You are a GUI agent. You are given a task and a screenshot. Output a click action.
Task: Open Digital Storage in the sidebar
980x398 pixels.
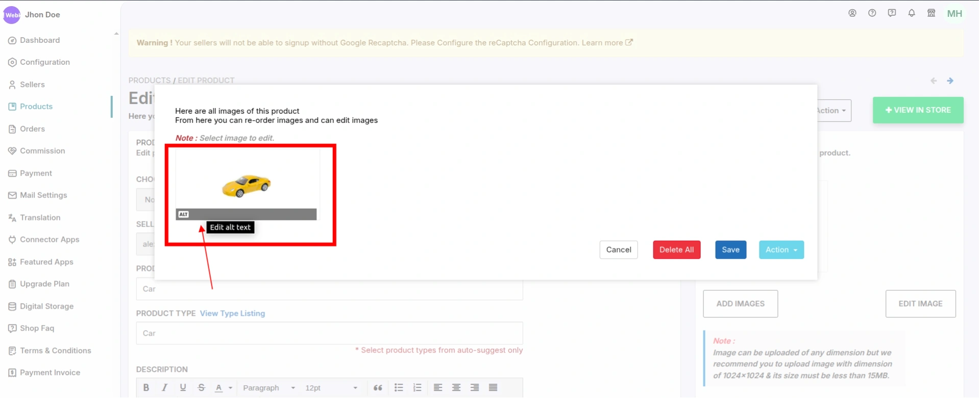click(x=41, y=307)
